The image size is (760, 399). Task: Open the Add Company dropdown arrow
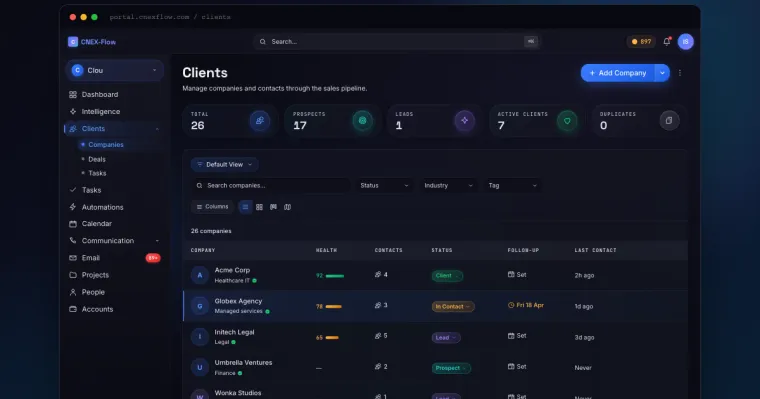tap(662, 73)
